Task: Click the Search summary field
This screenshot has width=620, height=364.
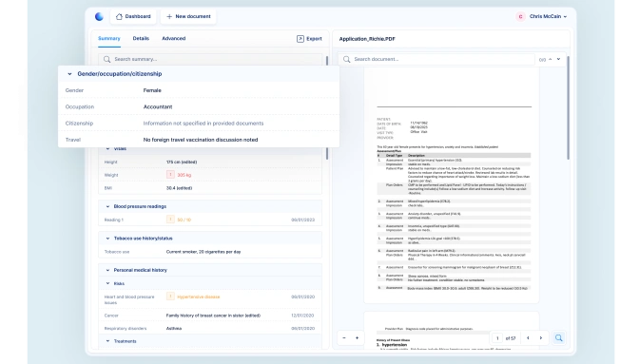Action: tap(210, 59)
